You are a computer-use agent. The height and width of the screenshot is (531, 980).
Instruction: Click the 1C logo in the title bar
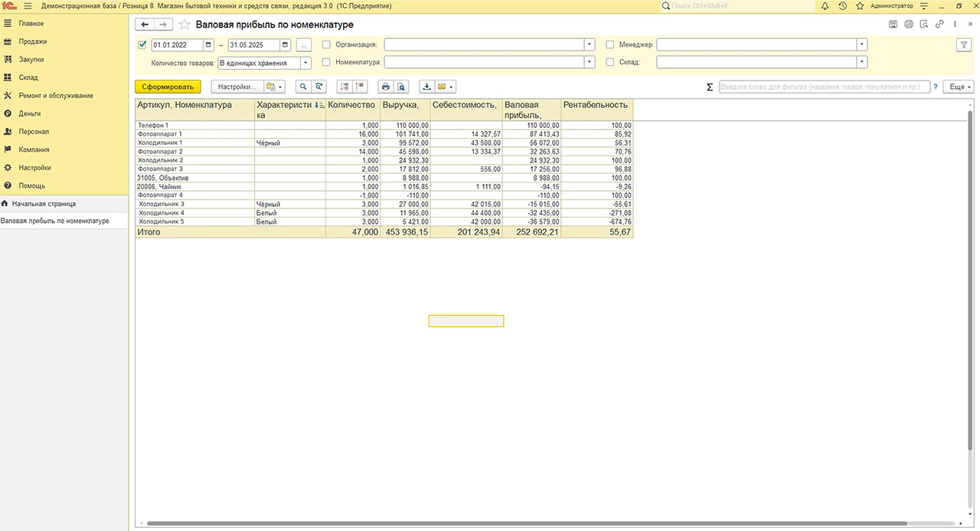10,5
